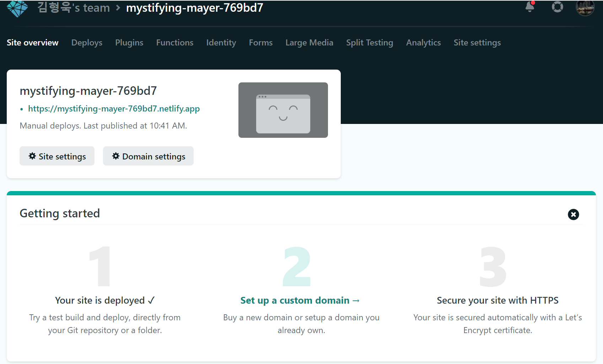Image resolution: width=603 pixels, height=364 pixels.
Task: Open the Forms tab
Action: click(x=261, y=43)
